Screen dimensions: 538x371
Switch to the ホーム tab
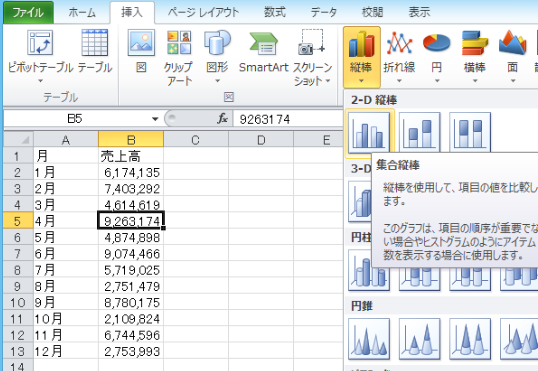click(82, 12)
